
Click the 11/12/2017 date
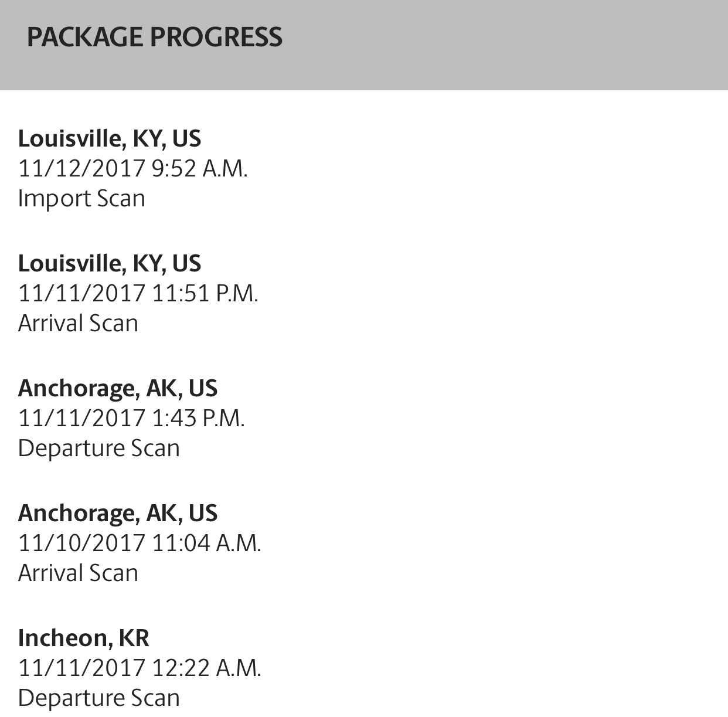tap(81, 168)
